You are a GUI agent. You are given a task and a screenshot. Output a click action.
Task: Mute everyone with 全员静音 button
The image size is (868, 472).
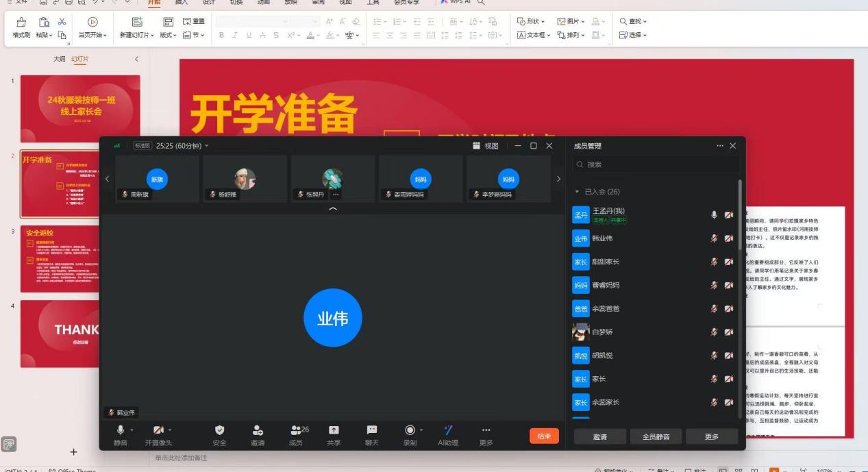click(x=656, y=436)
